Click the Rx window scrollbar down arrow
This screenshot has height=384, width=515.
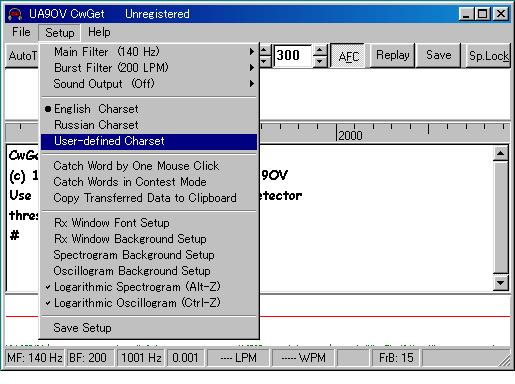[501, 283]
